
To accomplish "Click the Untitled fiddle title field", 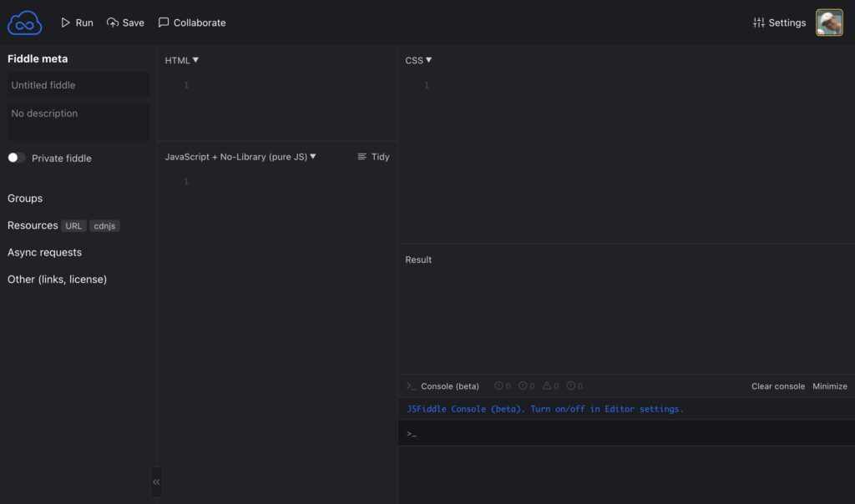I will (x=78, y=85).
